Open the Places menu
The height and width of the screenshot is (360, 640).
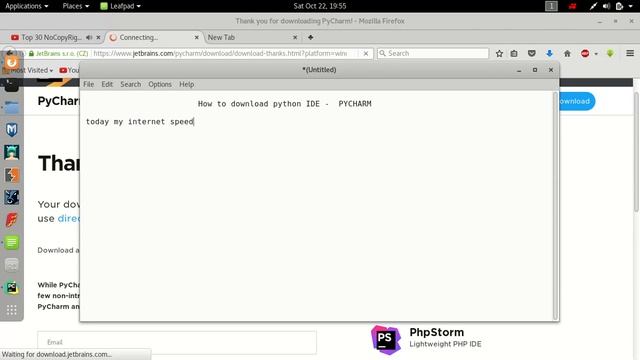pyautogui.click(x=76, y=6)
